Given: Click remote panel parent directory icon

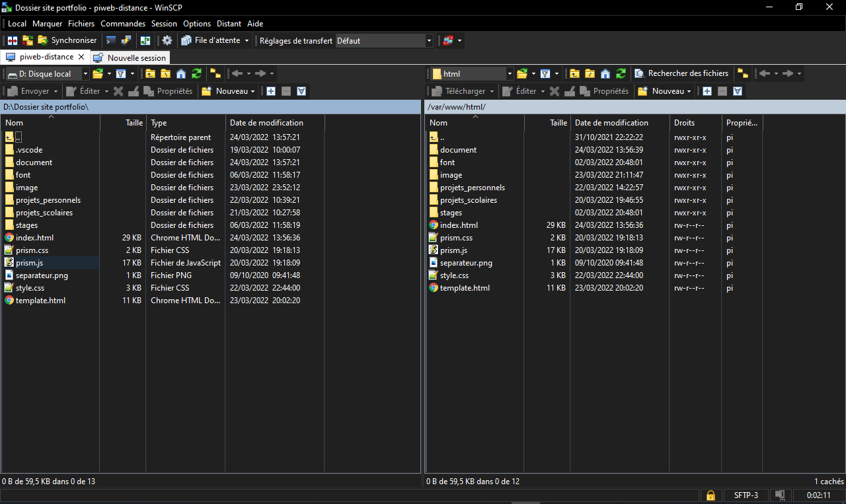Looking at the screenshot, I should pyautogui.click(x=574, y=73).
